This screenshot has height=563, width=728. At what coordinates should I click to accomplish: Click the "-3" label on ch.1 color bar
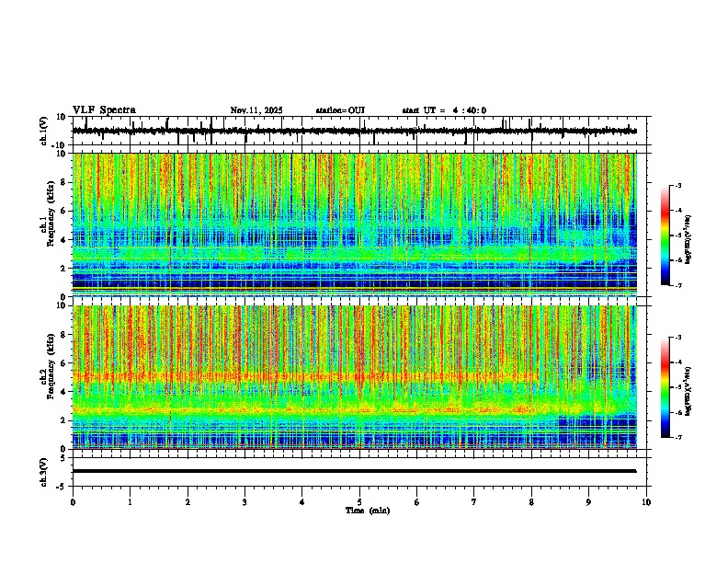point(677,186)
